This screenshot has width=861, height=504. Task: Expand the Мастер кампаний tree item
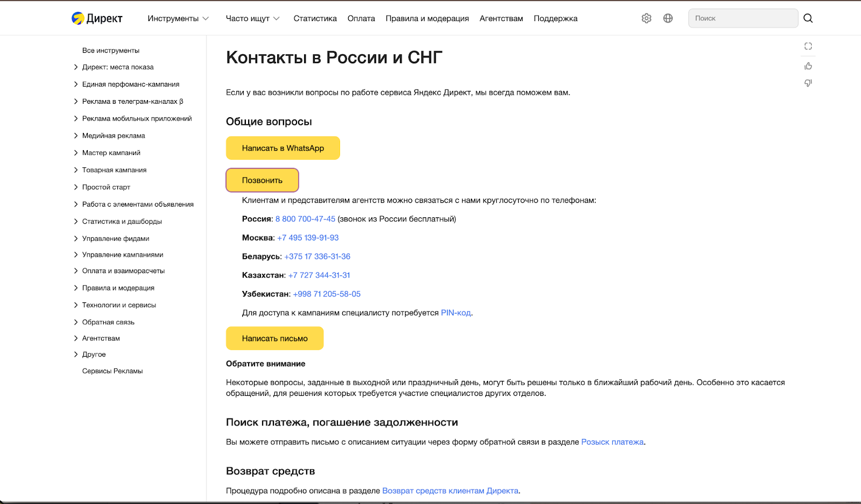76,153
